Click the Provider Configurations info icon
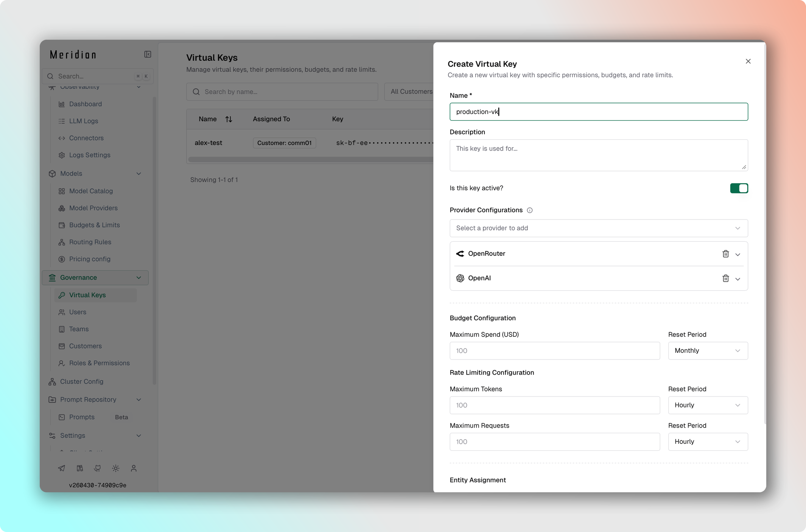Viewport: 806px width, 532px height. coord(530,210)
